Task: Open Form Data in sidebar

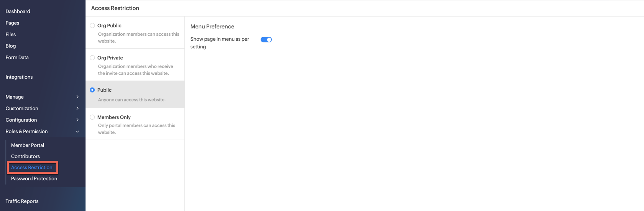Action: pos(17,58)
